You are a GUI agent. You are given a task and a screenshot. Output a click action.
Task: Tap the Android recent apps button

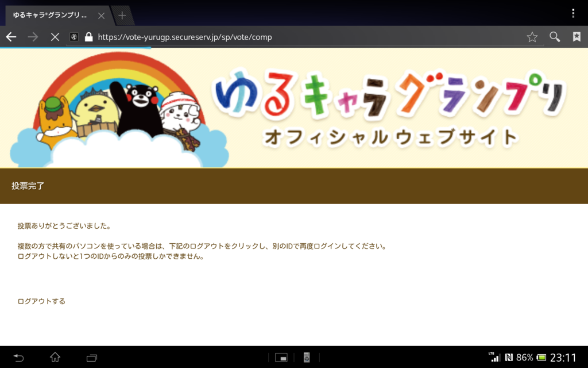(92, 358)
